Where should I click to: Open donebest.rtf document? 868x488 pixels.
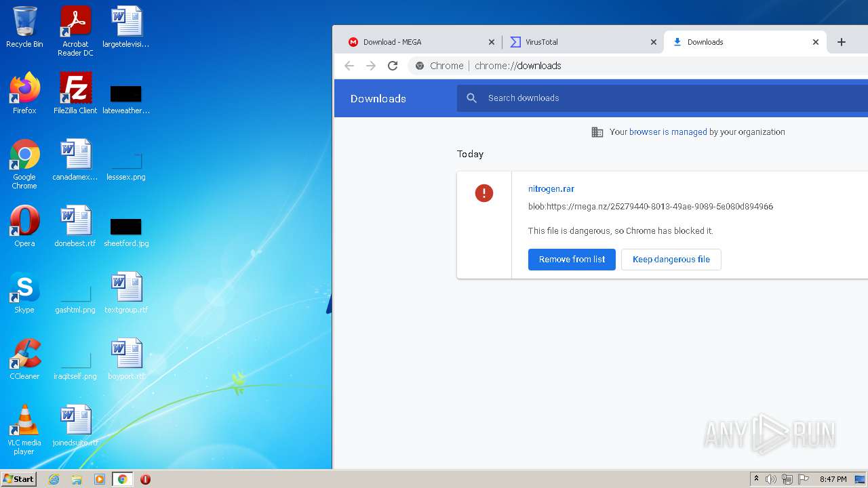tap(75, 226)
